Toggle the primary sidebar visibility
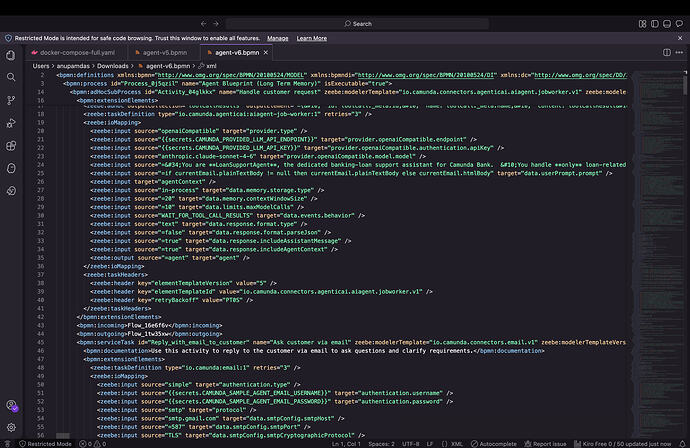The height and width of the screenshot is (448, 690). 655,24
